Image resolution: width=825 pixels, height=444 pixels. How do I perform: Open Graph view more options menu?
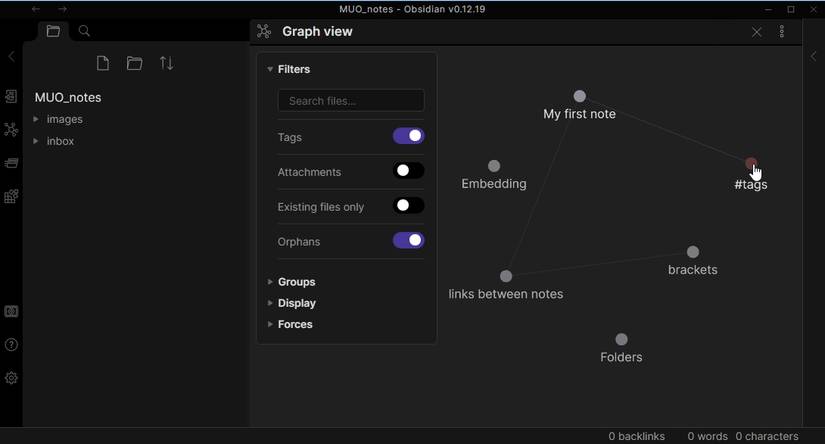(782, 32)
